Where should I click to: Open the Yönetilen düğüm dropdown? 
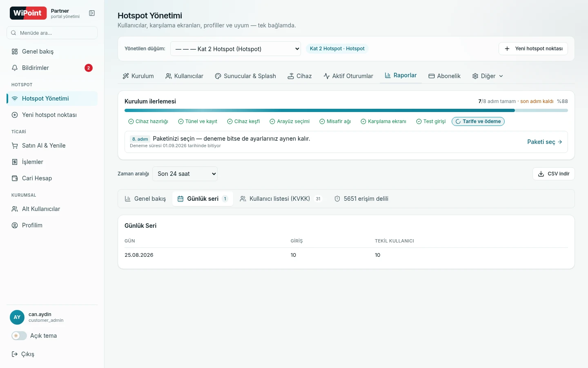click(236, 49)
